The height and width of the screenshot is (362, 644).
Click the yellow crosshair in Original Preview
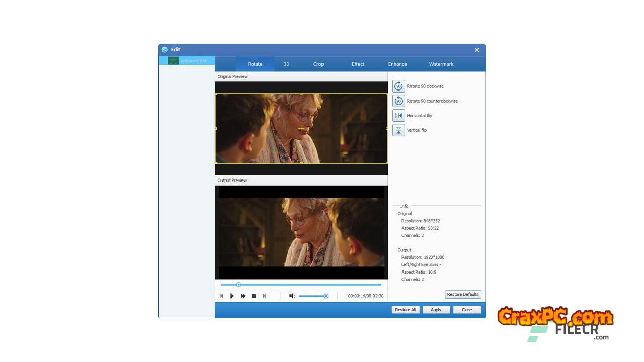tap(301, 129)
